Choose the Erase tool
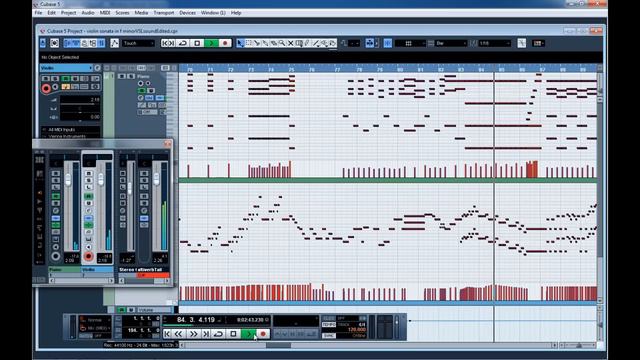The height and width of the screenshot is (360, 640). coord(274,43)
